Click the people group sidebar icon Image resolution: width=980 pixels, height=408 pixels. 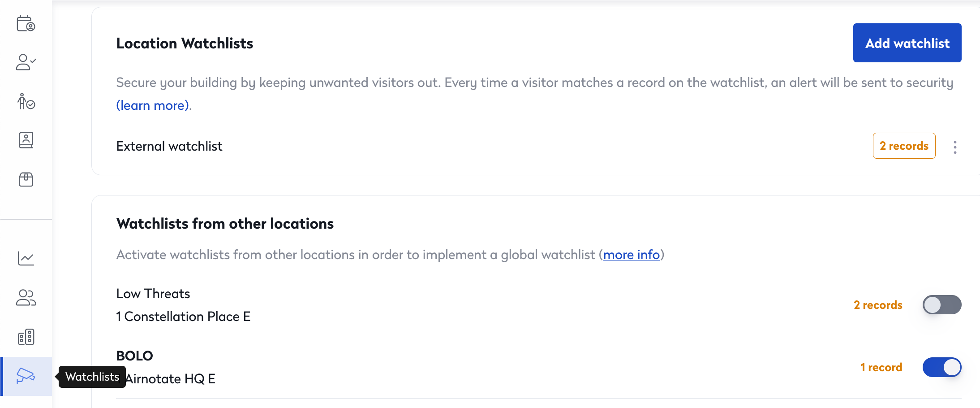[x=26, y=297]
